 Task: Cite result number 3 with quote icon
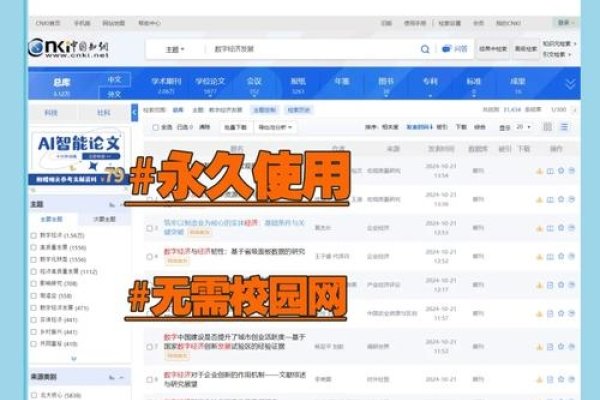click(x=572, y=228)
